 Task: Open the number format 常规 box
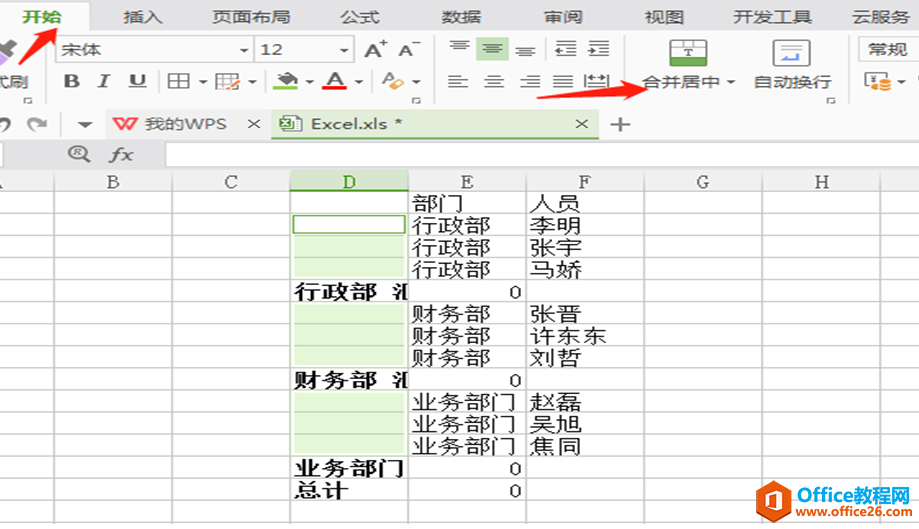tap(888, 49)
